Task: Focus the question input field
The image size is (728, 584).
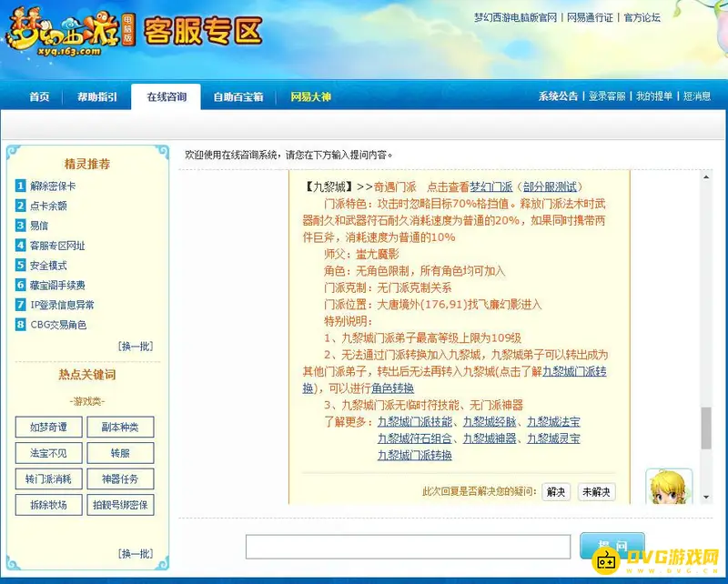Action: click(x=408, y=547)
